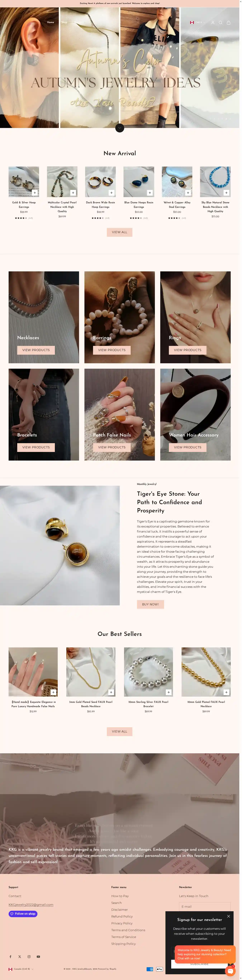Click View Products under Necklaces
Image resolution: width=242 pixels, height=980 pixels.
point(36,350)
